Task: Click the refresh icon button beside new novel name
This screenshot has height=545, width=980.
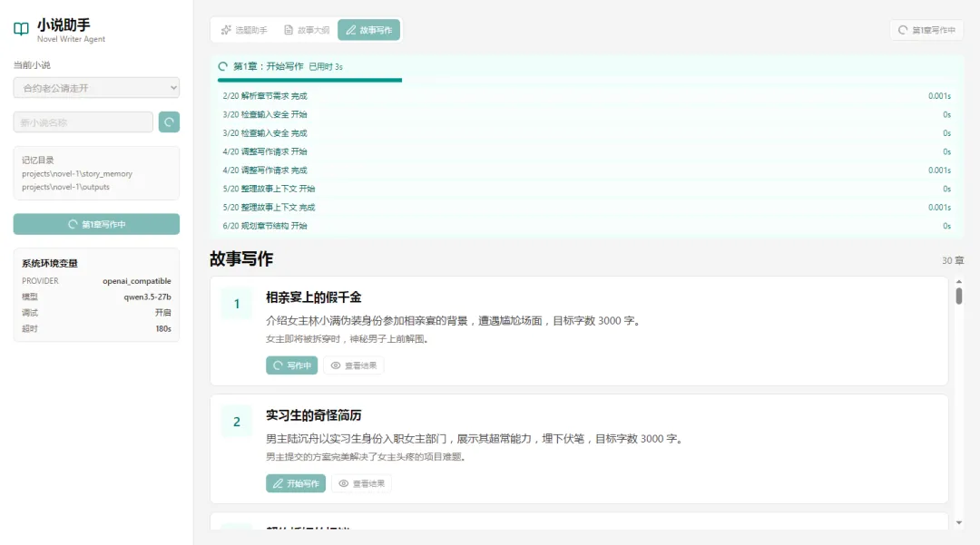Action: (x=169, y=122)
